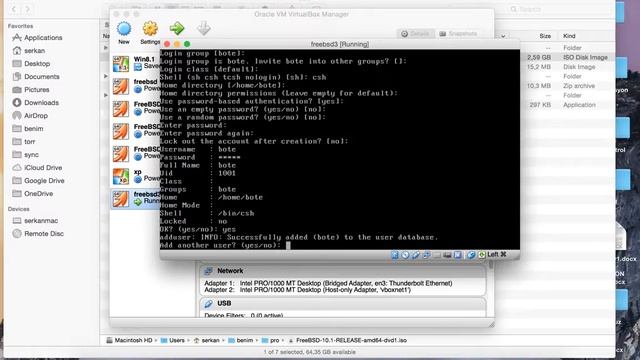Click the green Show arrow toolbar icon
This screenshot has height=360, width=640.
[x=177, y=29]
